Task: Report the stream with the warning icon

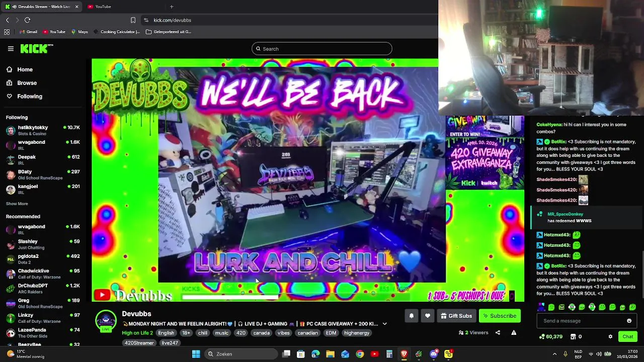Action: (x=514, y=332)
